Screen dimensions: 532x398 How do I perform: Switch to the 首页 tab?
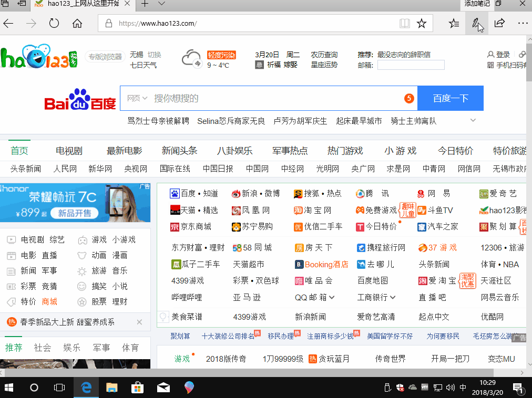coord(19,151)
